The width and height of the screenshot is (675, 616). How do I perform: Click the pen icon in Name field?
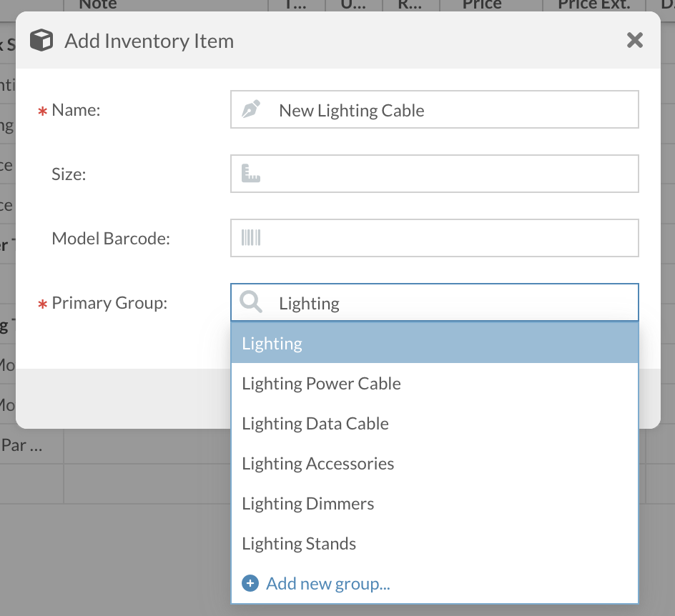[x=251, y=110]
